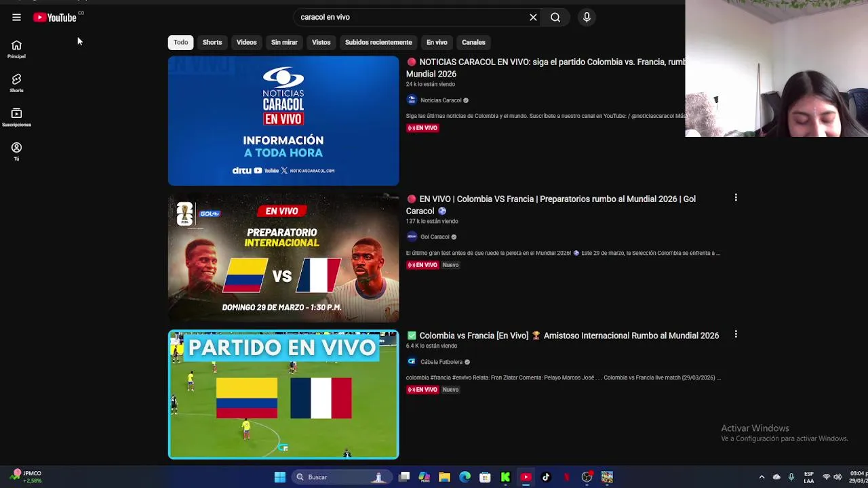Open the OBS Studio taskbar icon
Viewport: 868px width, 488px height.
point(587,477)
